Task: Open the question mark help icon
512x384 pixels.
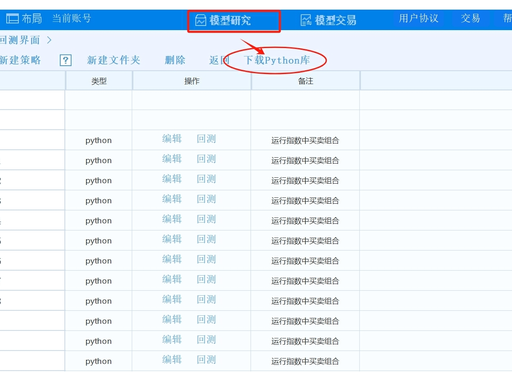Action: click(x=66, y=60)
